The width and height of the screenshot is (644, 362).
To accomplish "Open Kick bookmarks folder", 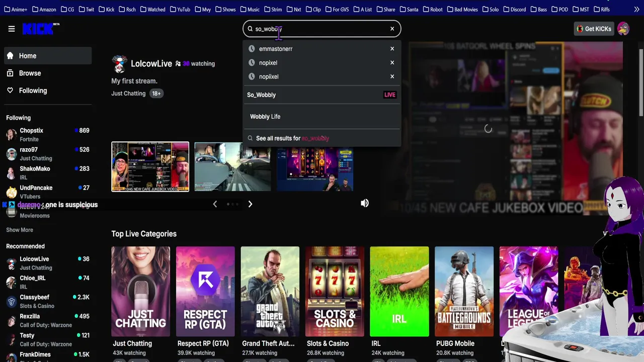I will coord(107,9).
